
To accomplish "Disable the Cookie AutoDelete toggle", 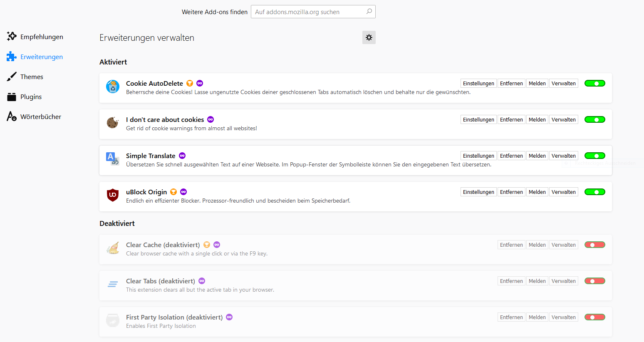I will pyautogui.click(x=594, y=83).
